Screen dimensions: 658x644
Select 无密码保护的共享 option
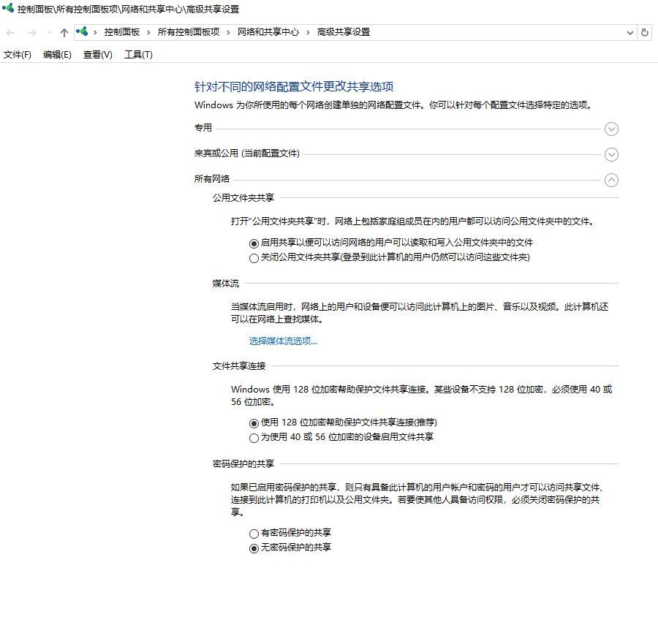pyautogui.click(x=254, y=547)
